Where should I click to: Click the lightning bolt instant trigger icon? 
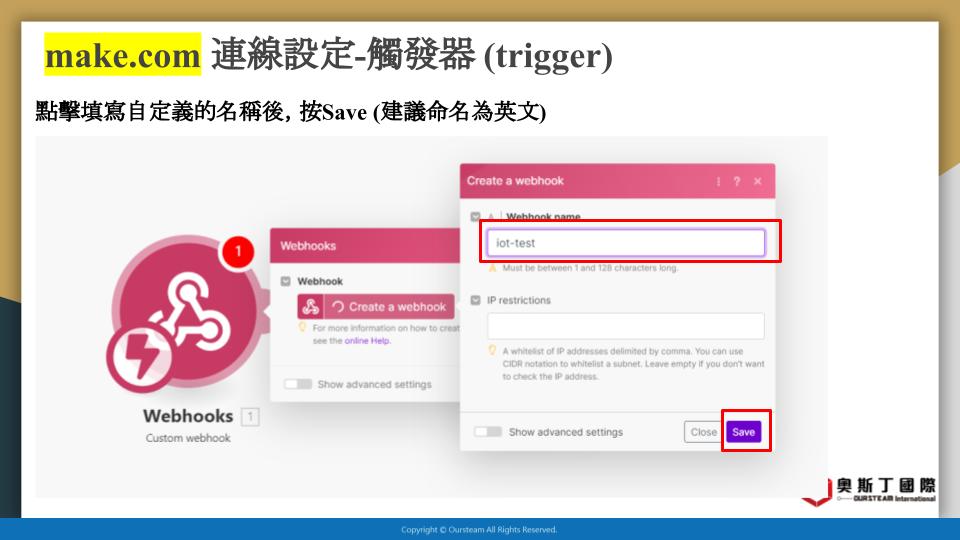click(139, 357)
